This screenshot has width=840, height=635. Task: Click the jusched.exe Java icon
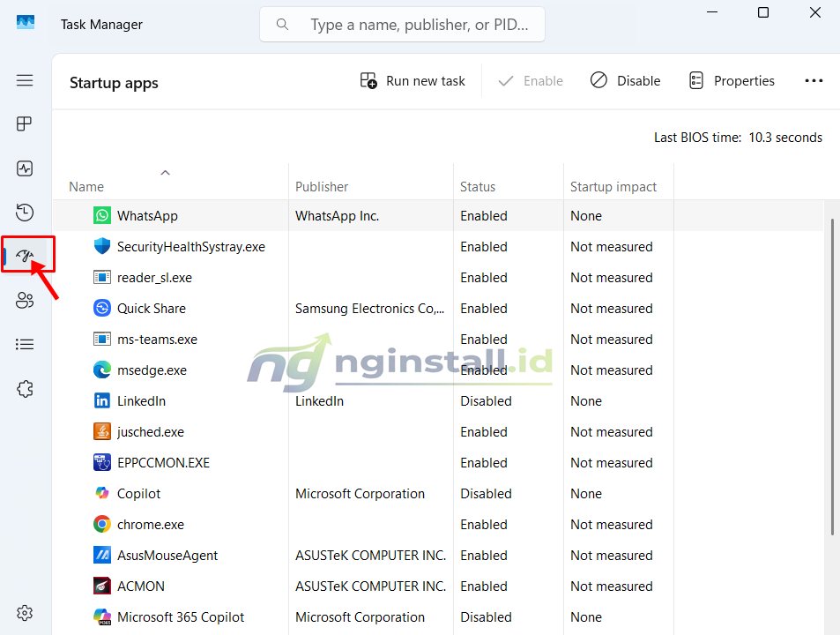click(101, 431)
